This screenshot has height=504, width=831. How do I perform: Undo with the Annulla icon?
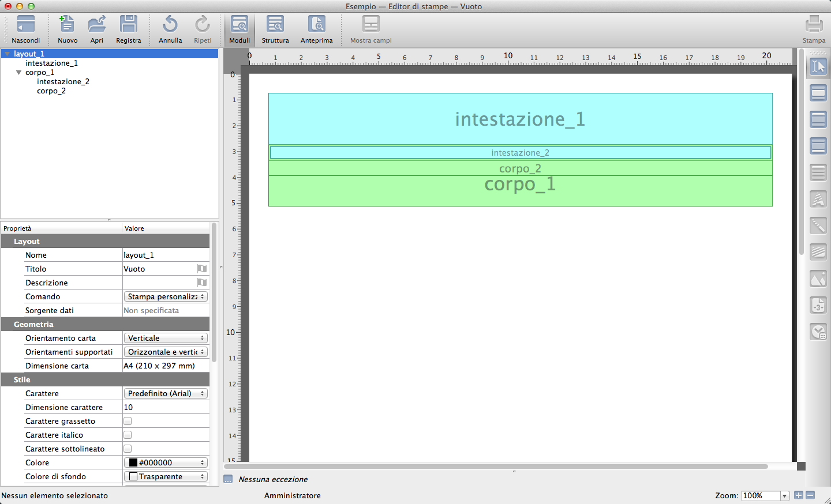(x=170, y=25)
